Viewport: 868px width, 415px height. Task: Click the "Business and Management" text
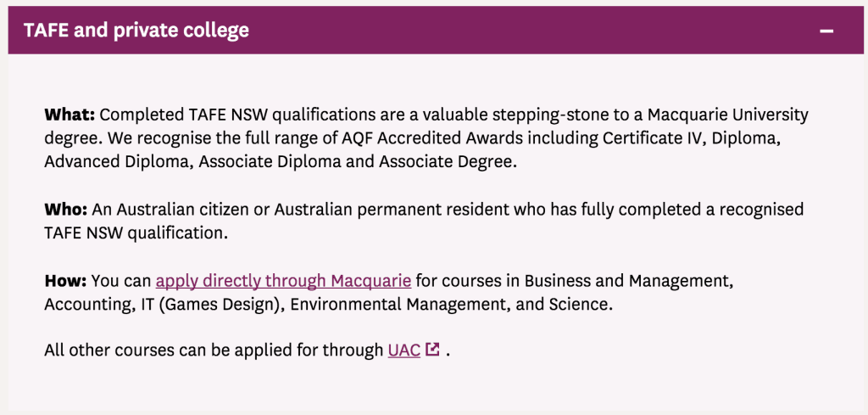point(628,280)
